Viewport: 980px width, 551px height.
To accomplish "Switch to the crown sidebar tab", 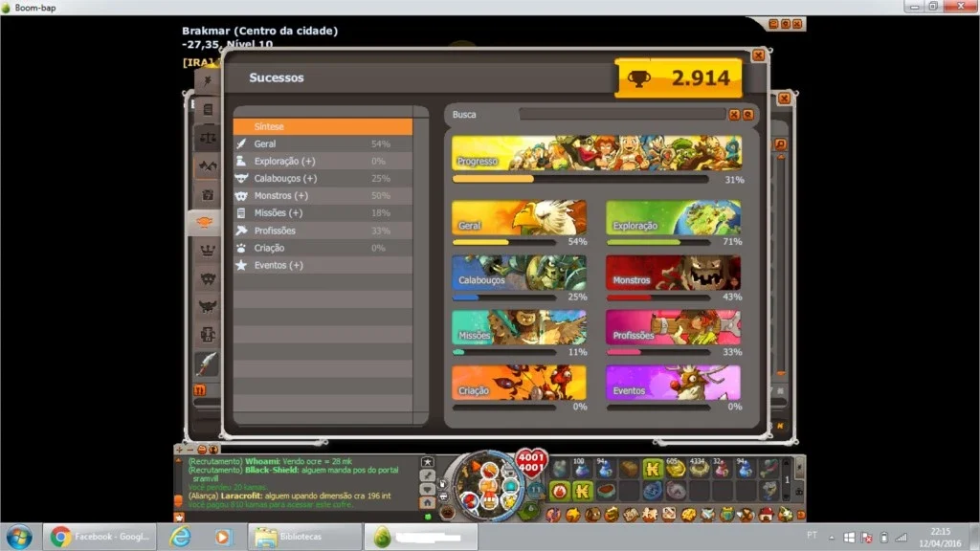I will pos(208,251).
